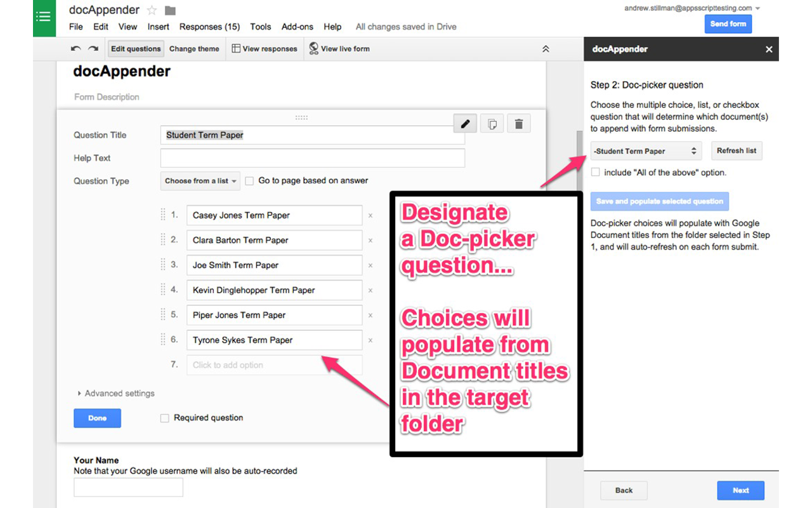Click the View live form toolbar button
812x508 pixels.
[339, 49]
